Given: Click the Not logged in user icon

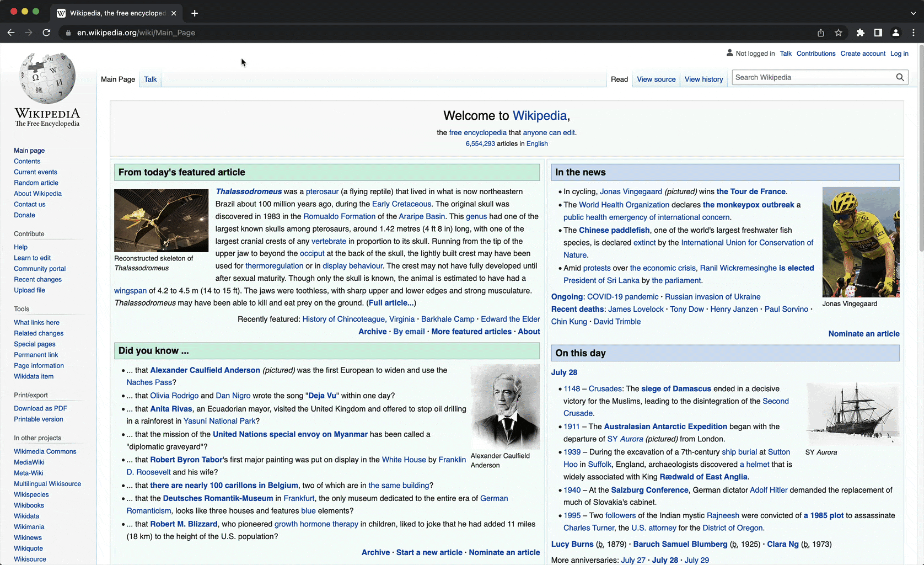Looking at the screenshot, I should coord(729,53).
